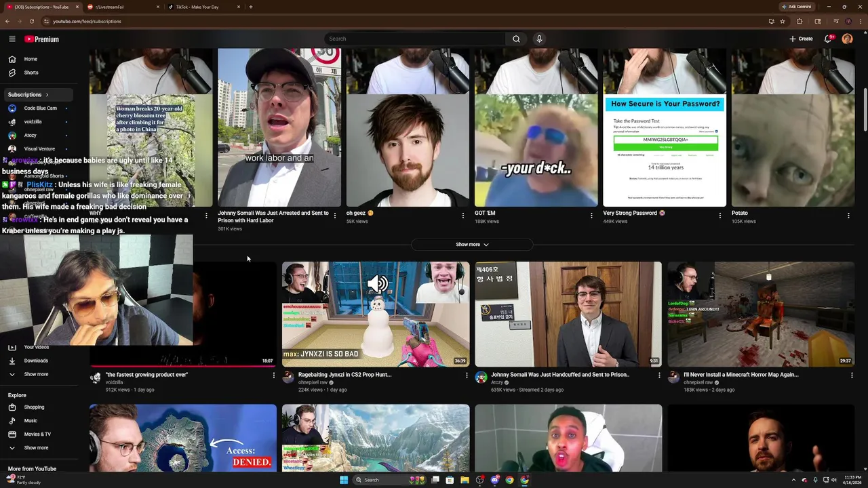
Task: Open Atozy channel in sidebar
Action: click(x=31, y=136)
